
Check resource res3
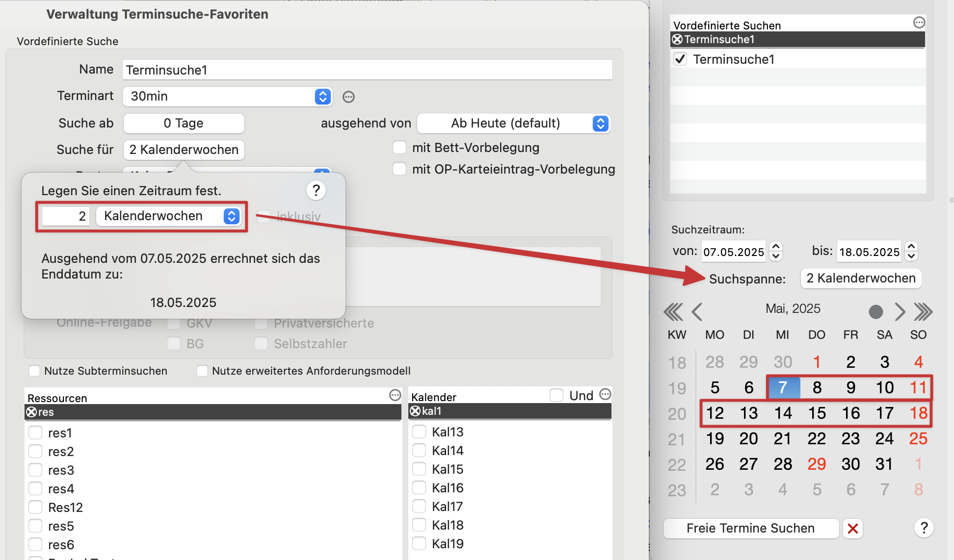pos(35,470)
